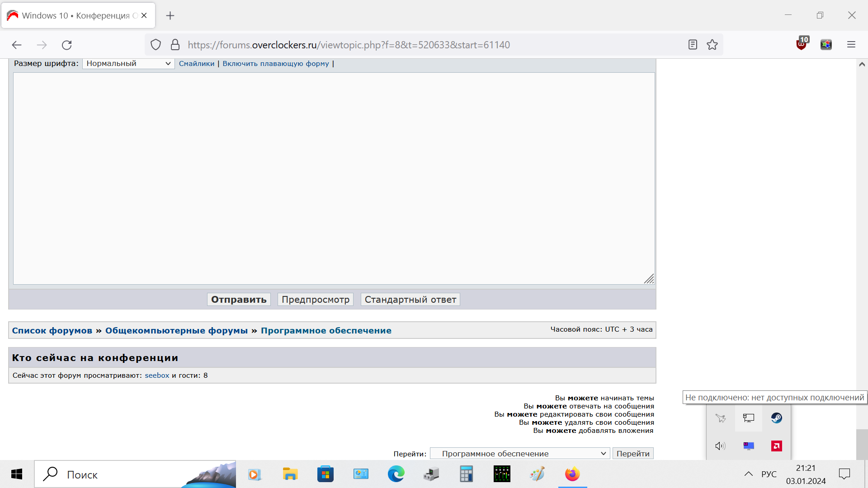The height and width of the screenshot is (488, 868).
Task: Toggle Firefox reader view icon
Action: tap(693, 45)
